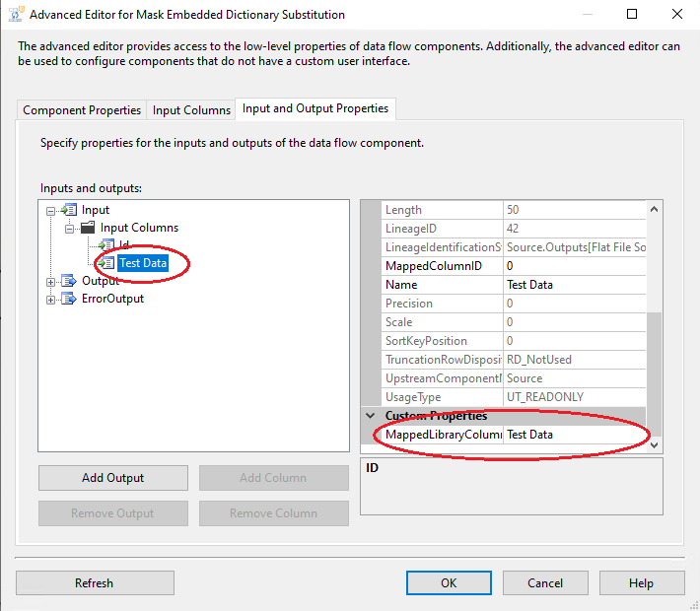Click the Output node icon
700x611 pixels.
point(69,281)
